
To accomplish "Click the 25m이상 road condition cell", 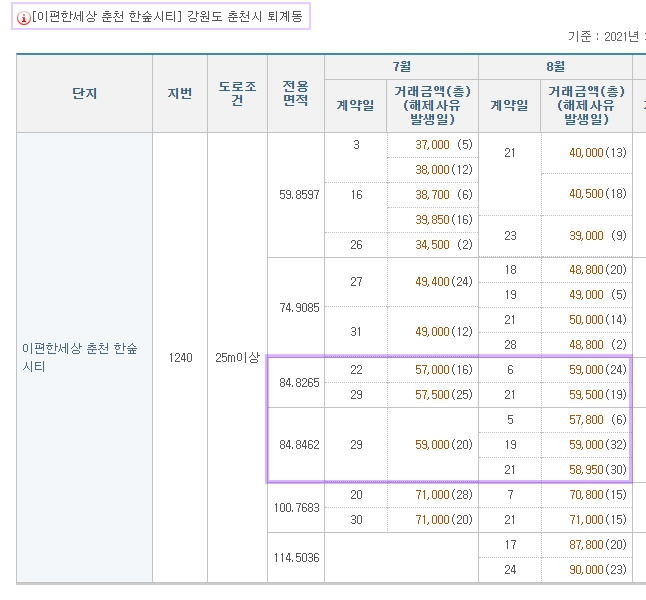I will [x=238, y=358].
